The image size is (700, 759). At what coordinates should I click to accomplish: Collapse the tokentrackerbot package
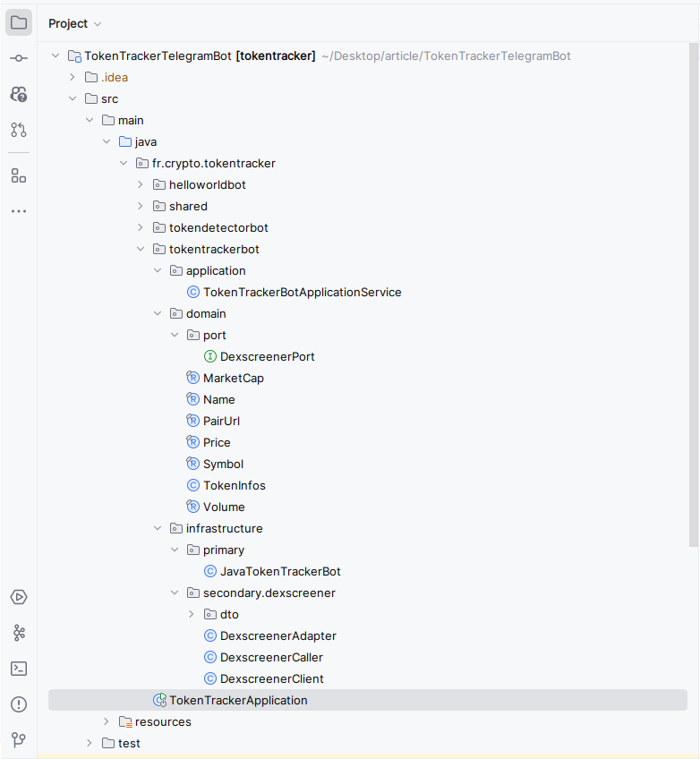tap(141, 250)
